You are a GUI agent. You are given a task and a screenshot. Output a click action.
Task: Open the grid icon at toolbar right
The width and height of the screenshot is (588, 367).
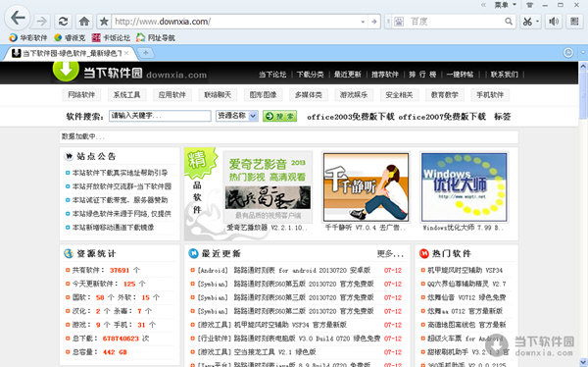tap(574, 22)
